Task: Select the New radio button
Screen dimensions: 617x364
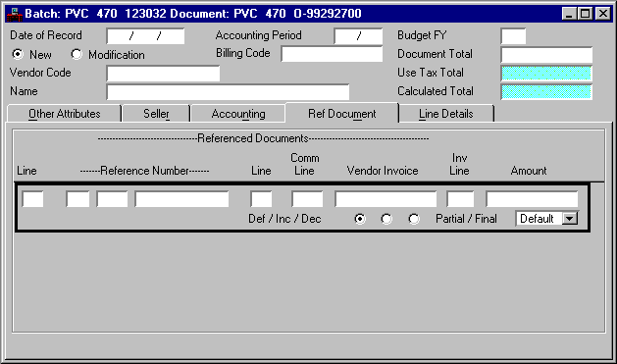Action: [x=18, y=54]
